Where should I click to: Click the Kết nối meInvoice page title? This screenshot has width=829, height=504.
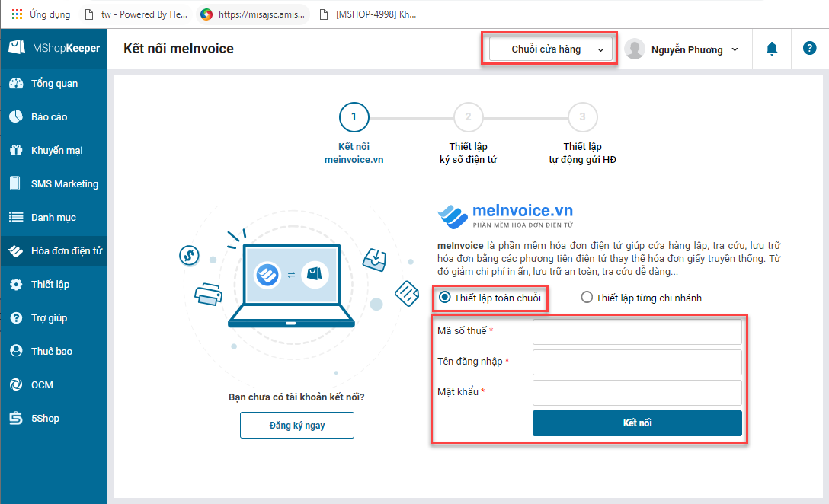[179, 49]
